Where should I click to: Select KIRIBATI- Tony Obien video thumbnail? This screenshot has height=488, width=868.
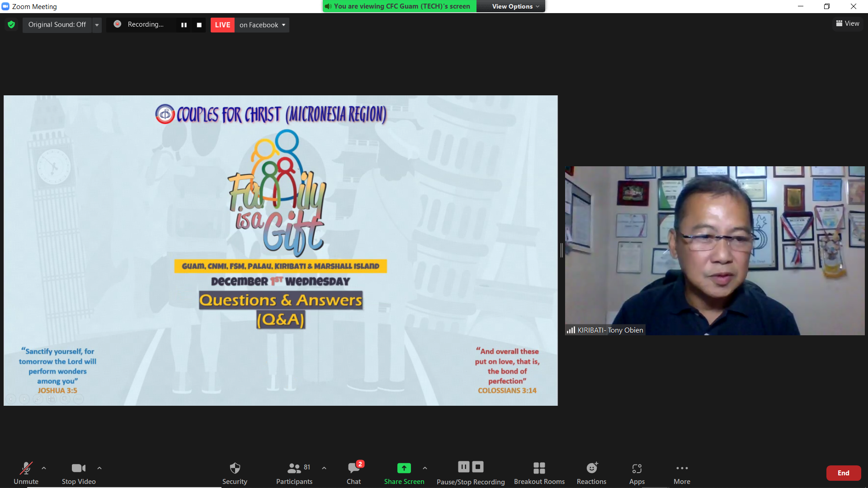point(715,250)
